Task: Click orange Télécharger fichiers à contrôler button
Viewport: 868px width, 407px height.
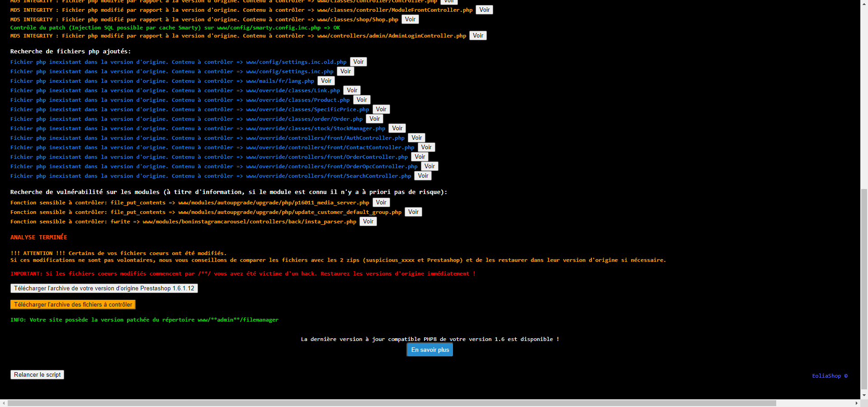Action: [73, 305]
